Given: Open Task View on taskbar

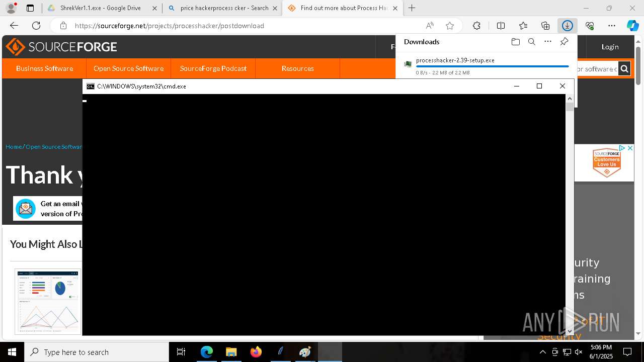Looking at the screenshot, I should coord(181,352).
